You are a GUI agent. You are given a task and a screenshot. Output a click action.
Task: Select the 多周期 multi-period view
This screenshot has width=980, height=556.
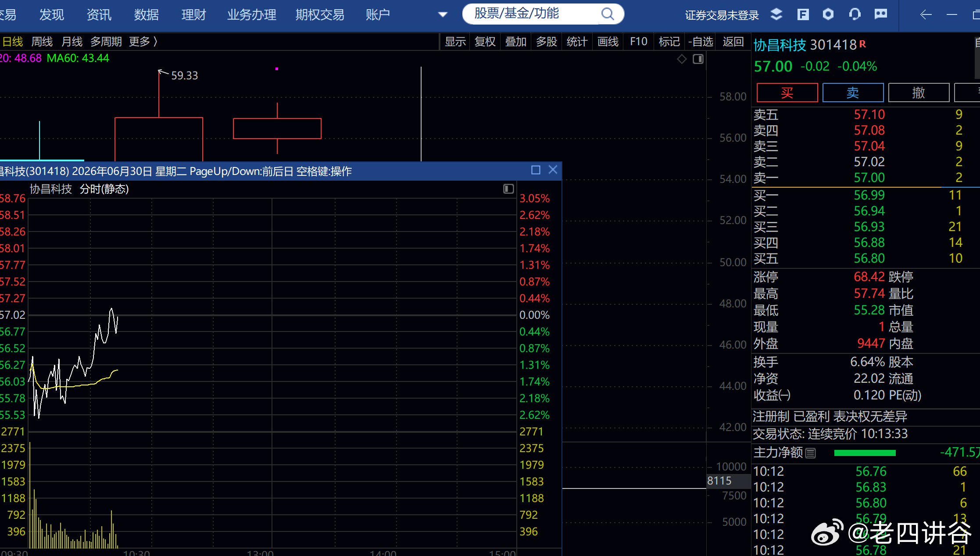coord(106,42)
